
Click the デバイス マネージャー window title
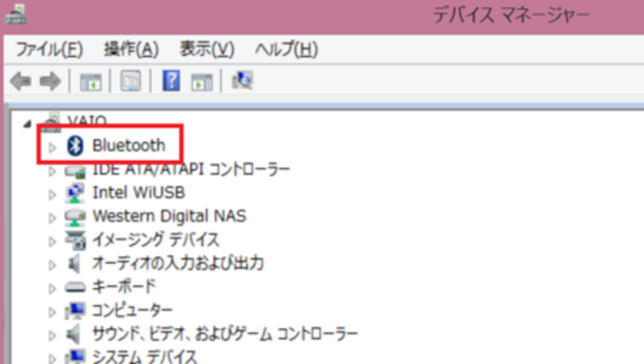click(x=512, y=15)
